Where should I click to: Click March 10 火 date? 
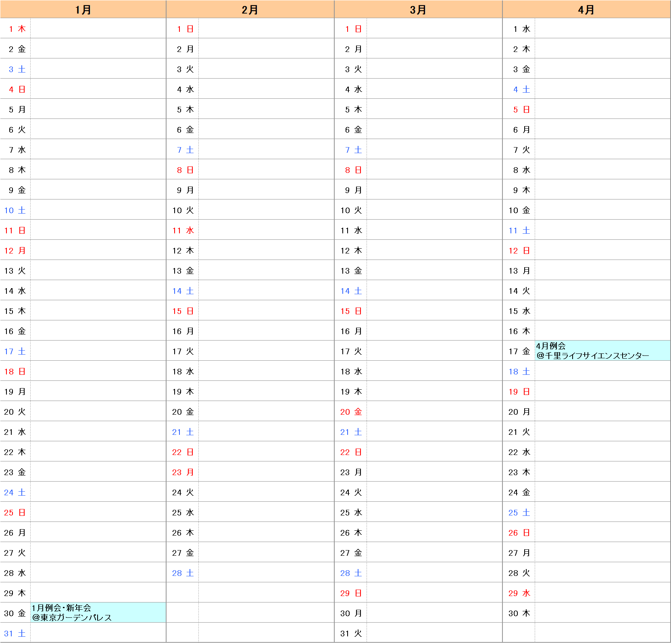351,210
